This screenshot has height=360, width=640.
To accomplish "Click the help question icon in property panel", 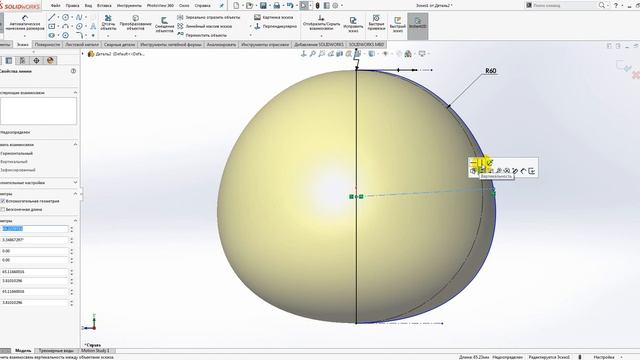I will [73, 71].
